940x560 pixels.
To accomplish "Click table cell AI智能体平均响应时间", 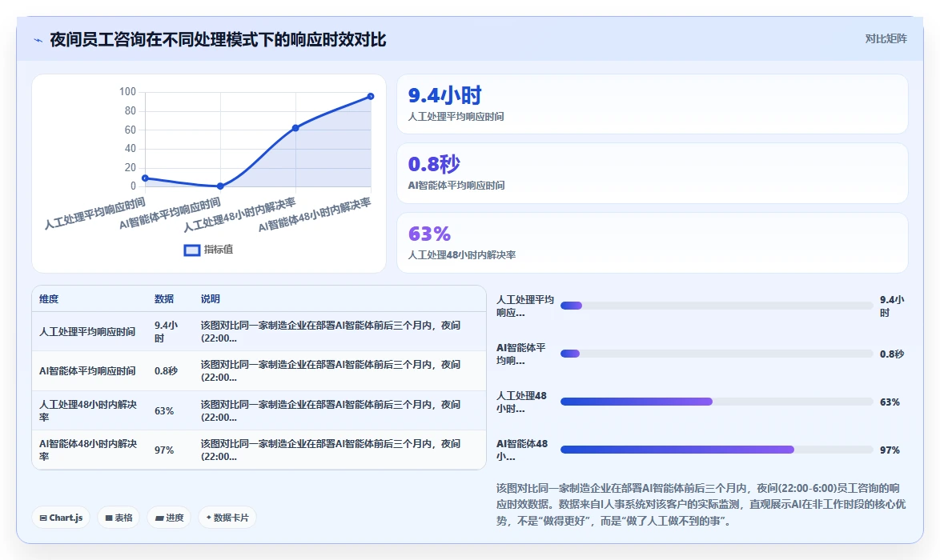I will (x=87, y=371).
